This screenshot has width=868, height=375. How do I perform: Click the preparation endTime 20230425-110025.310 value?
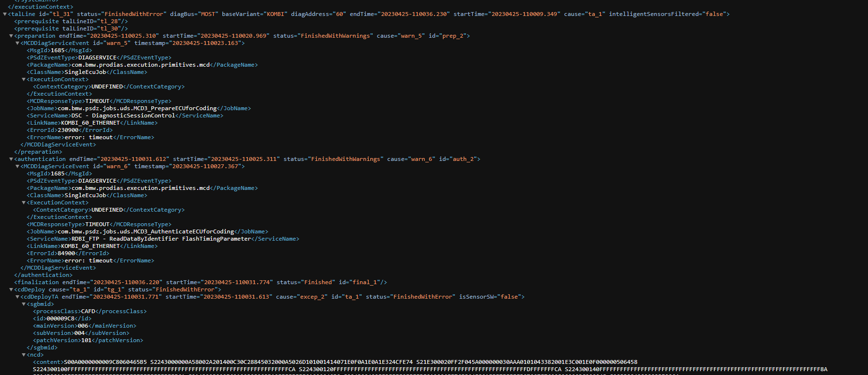[123, 36]
